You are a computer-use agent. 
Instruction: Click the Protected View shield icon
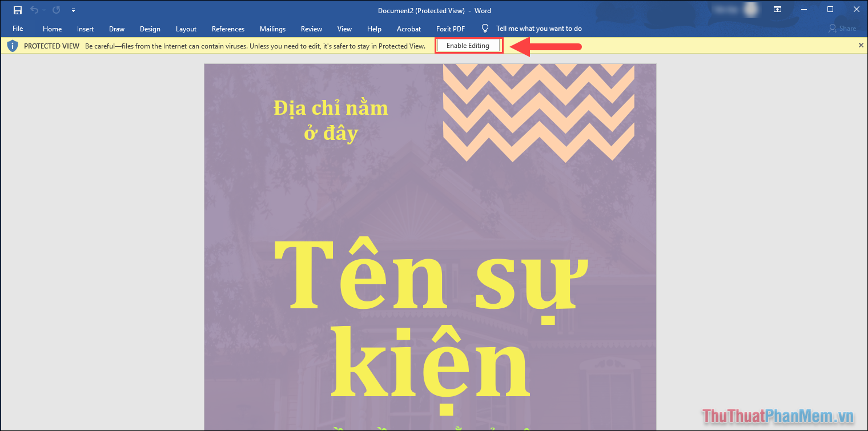[x=12, y=45]
